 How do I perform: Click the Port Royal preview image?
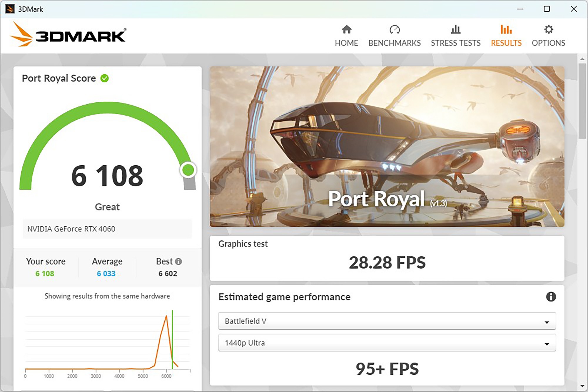(x=387, y=146)
